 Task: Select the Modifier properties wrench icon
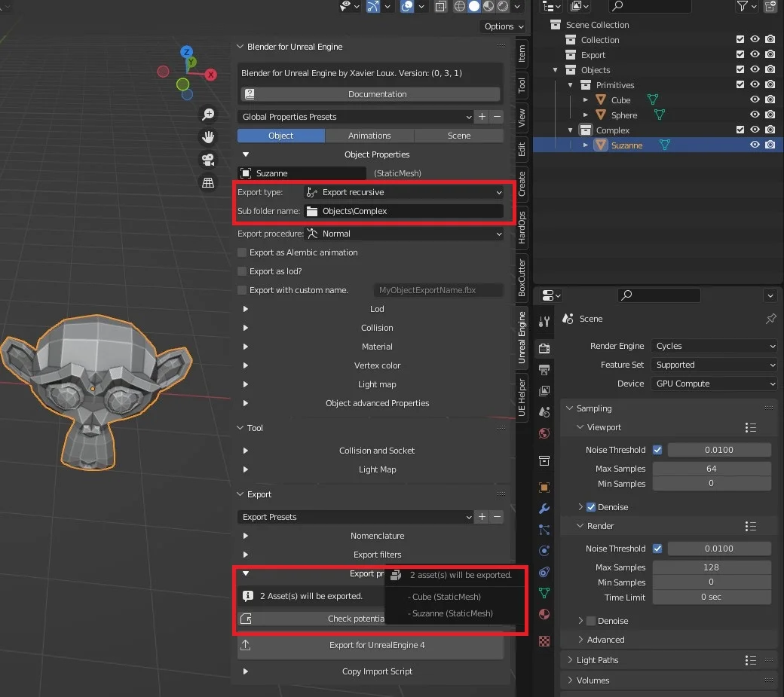click(544, 509)
